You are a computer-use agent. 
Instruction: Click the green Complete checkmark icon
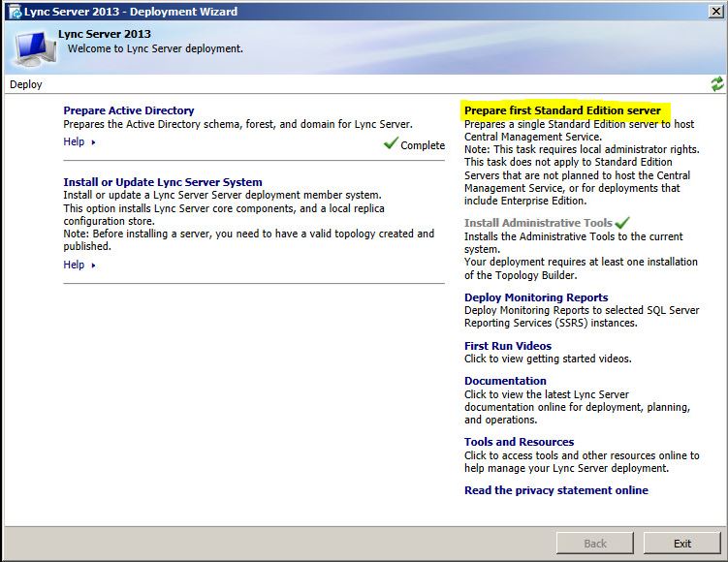(x=391, y=143)
